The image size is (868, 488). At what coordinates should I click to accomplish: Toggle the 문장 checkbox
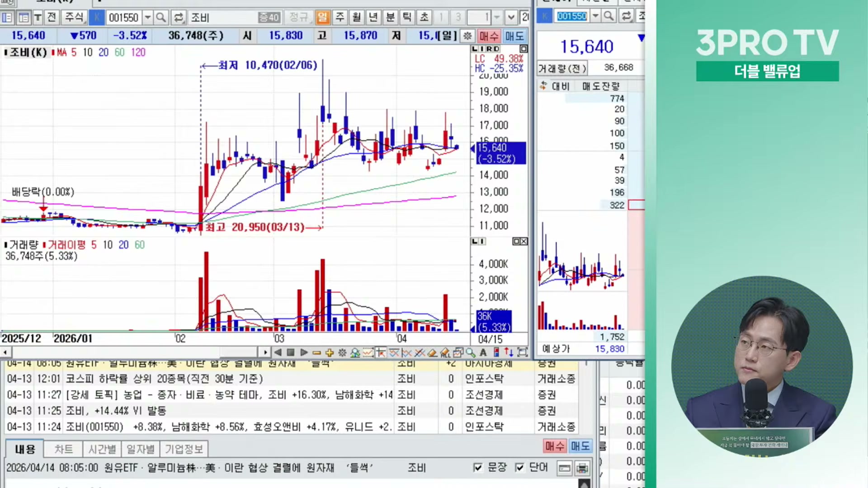478,467
